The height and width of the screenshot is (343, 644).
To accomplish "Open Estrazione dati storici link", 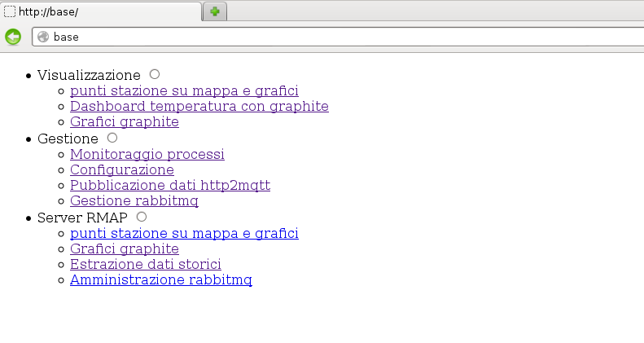I will point(145,265).
